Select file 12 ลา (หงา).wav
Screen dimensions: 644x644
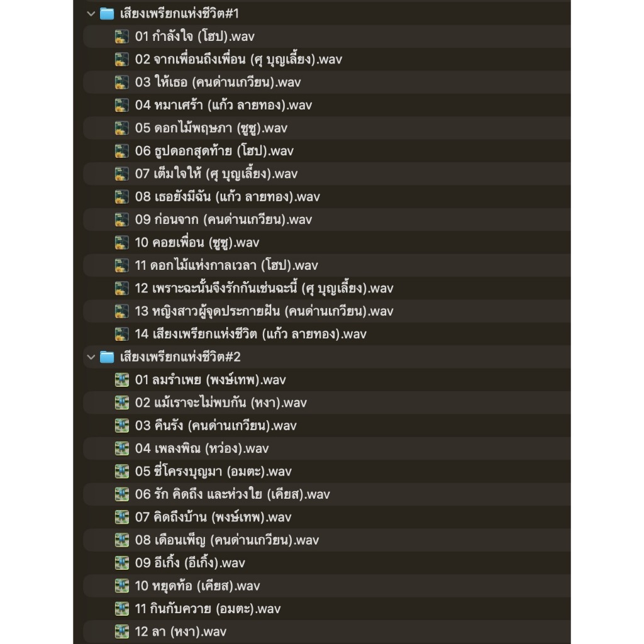click(327, 631)
